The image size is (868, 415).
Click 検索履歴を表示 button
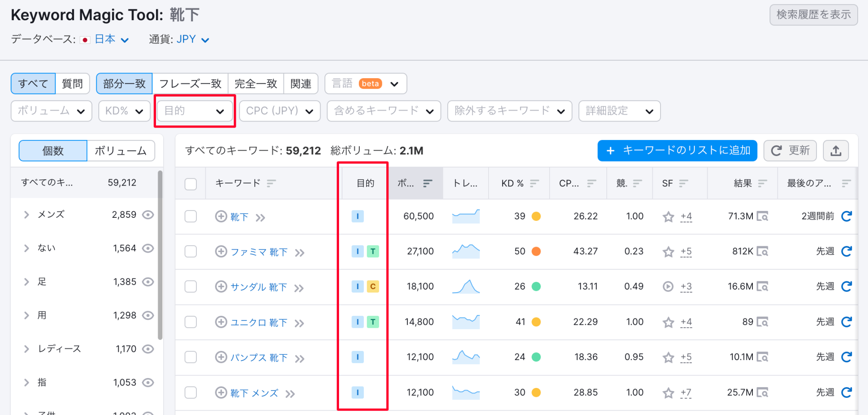tap(813, 15)
